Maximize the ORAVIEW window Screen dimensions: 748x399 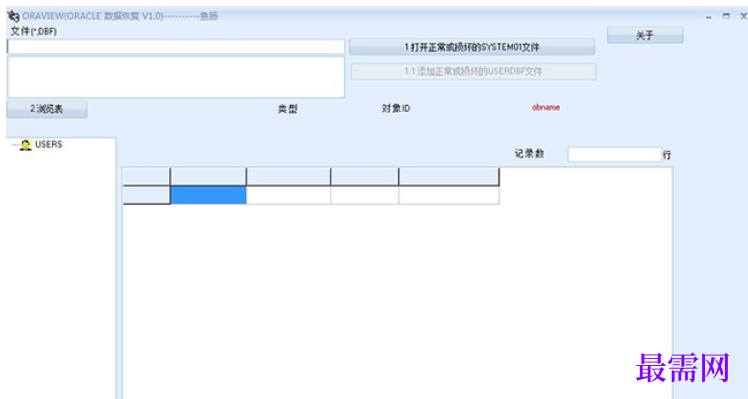tap(726, 16)
